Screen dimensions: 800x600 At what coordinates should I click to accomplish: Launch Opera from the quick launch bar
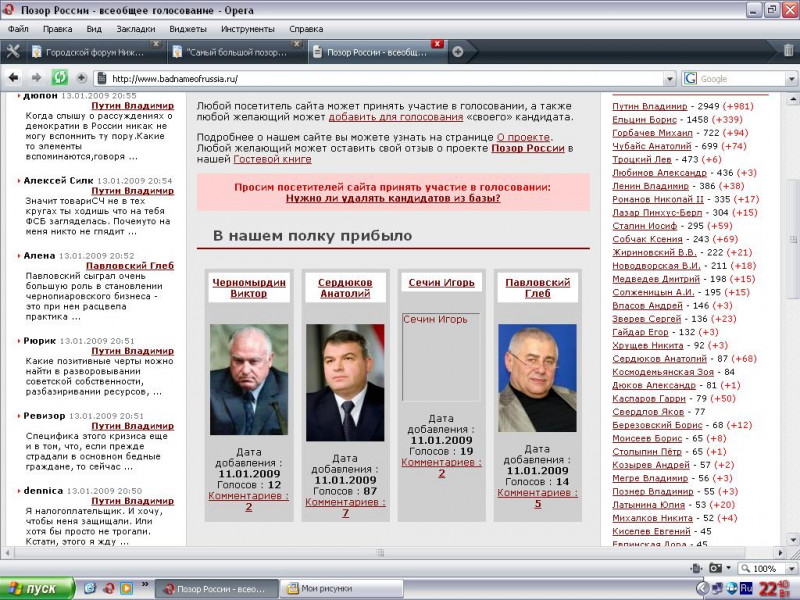(108, 589)
